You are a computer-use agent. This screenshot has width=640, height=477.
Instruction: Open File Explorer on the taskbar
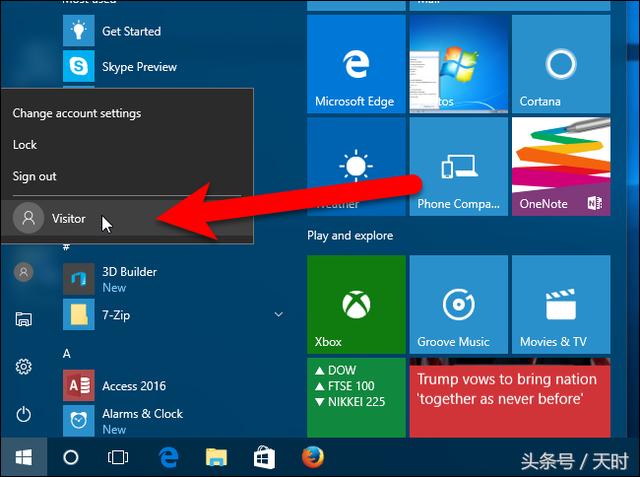point(216,457)
